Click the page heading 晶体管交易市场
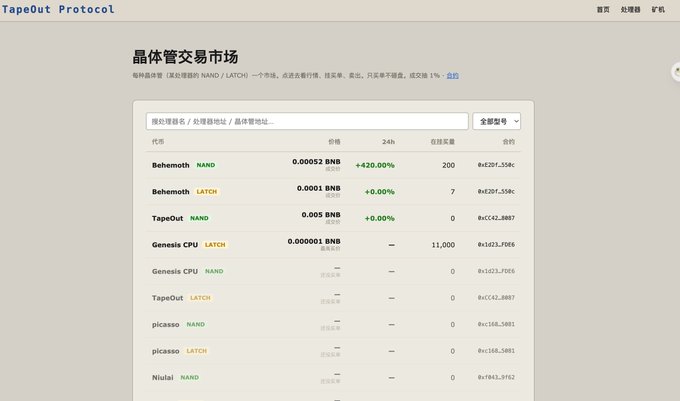Viewport: 680px width, 401px height. [185, 57]
